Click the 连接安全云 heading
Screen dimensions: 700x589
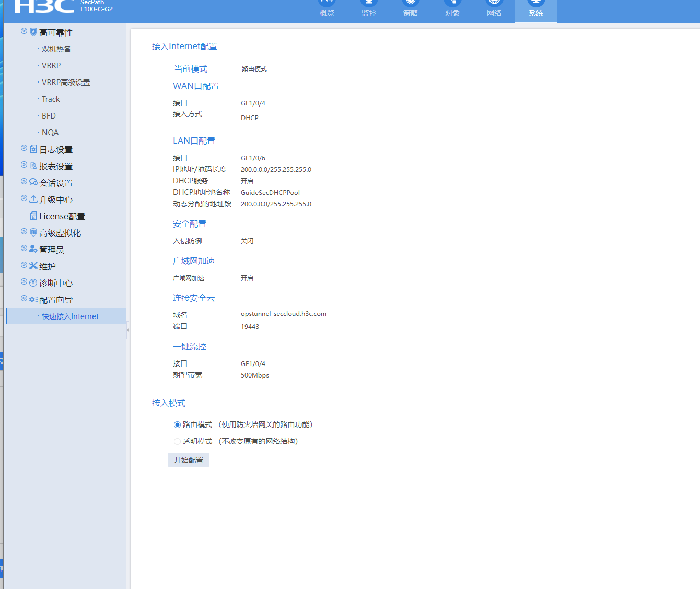[x=194, y=298]
